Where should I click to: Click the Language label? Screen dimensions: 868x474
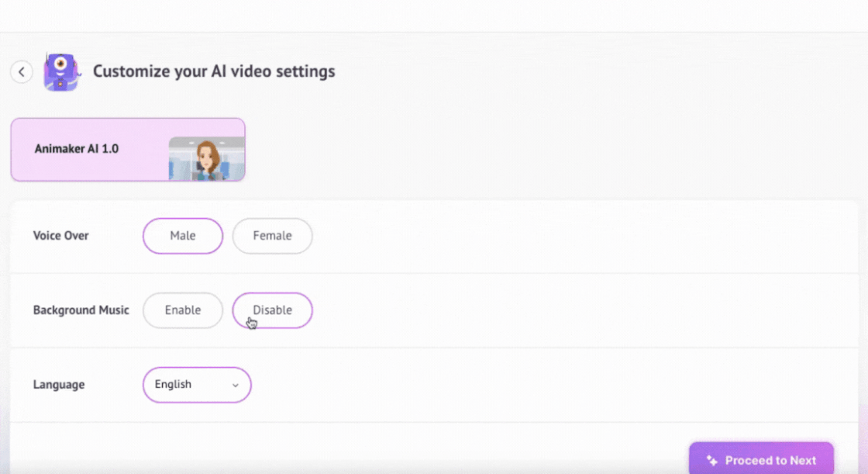tap(59, 385)
